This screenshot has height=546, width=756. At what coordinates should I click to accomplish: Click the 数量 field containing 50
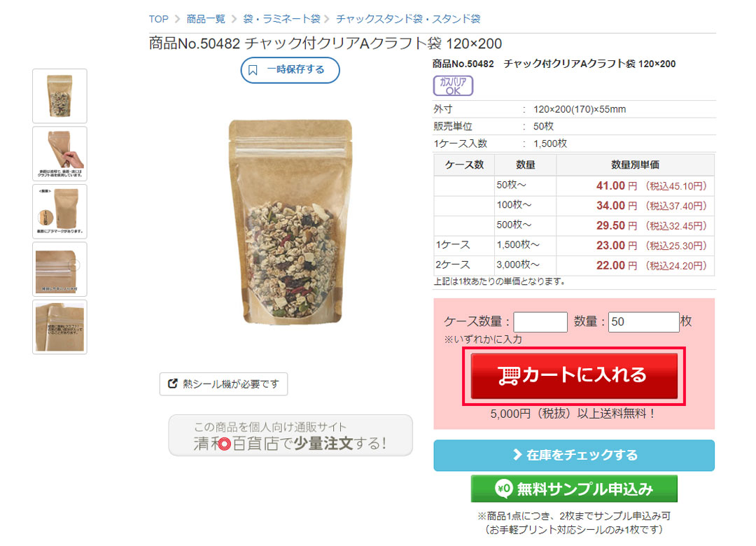click(644, 322)
